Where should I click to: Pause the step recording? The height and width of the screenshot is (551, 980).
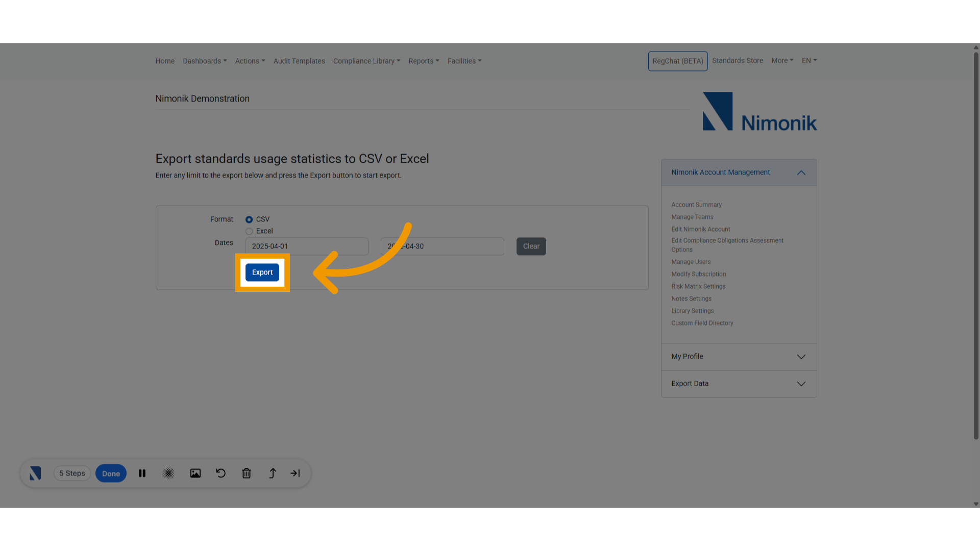click(142, 473)
